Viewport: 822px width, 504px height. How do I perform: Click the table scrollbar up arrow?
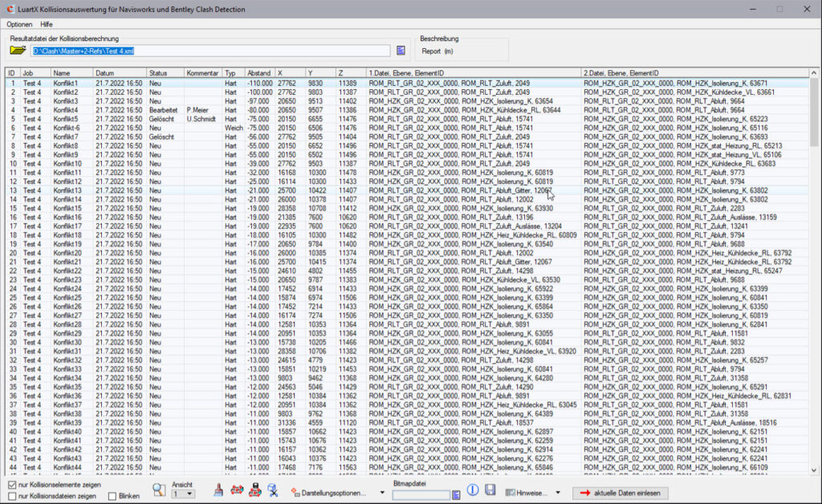click(814, 73)
